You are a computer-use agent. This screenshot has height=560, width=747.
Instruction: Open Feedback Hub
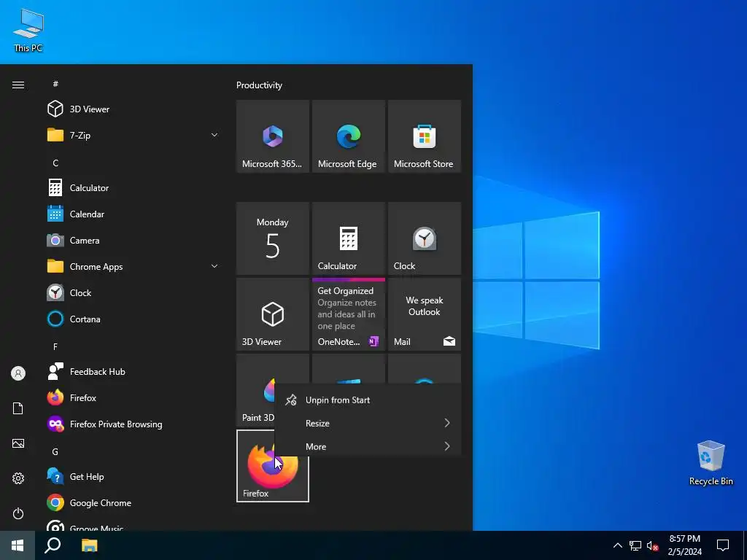(x=133, y=371)
